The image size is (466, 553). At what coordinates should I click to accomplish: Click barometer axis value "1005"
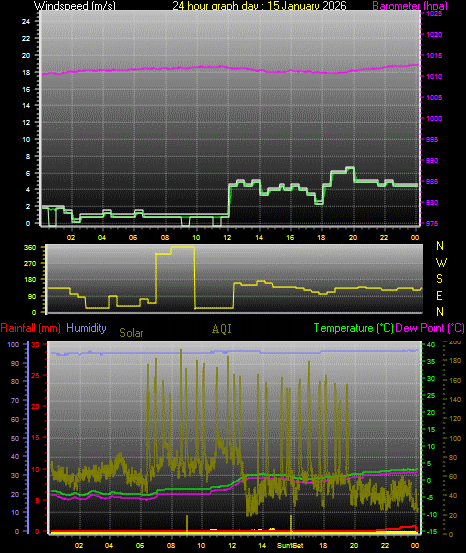[x=434, y=98]
